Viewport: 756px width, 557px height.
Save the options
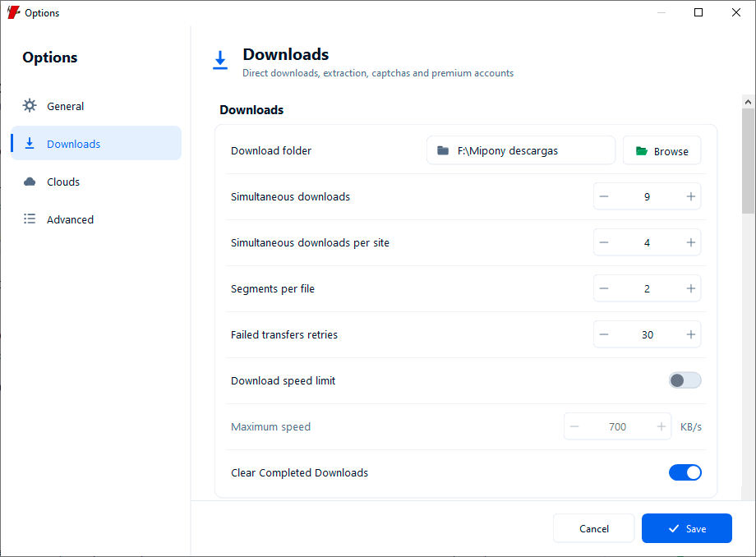687,528
